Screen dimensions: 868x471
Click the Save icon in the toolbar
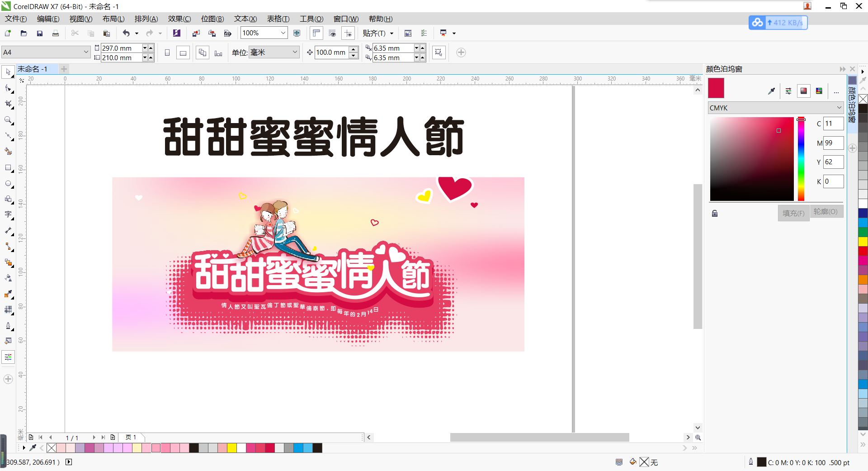click(40, 33)
